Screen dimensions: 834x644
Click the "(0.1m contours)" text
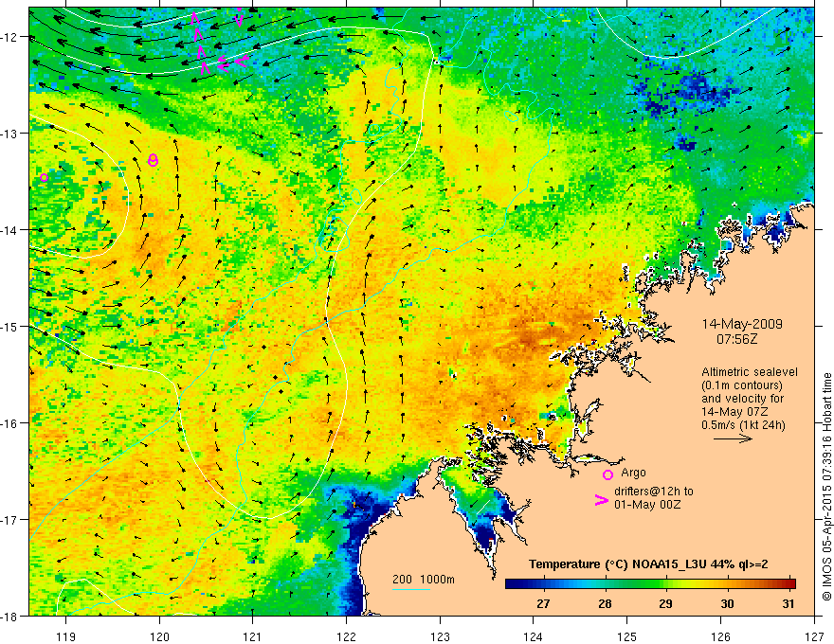point(741,385)
